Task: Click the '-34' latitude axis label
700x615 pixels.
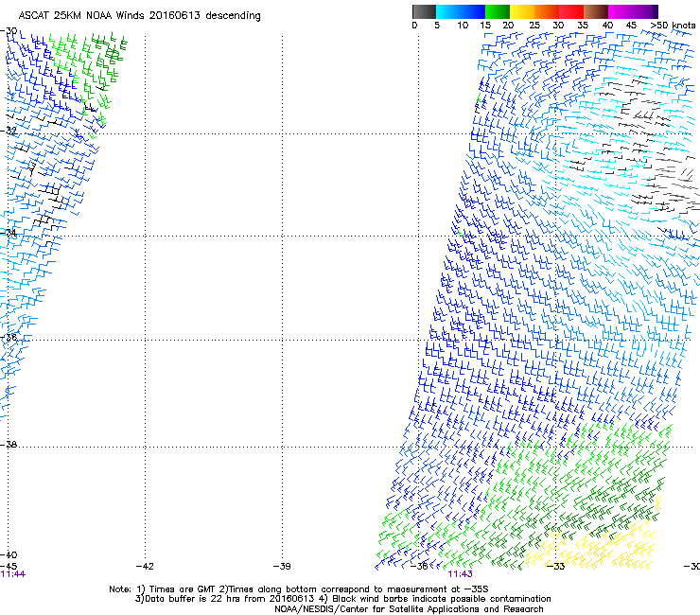Action: coord(9,233)
